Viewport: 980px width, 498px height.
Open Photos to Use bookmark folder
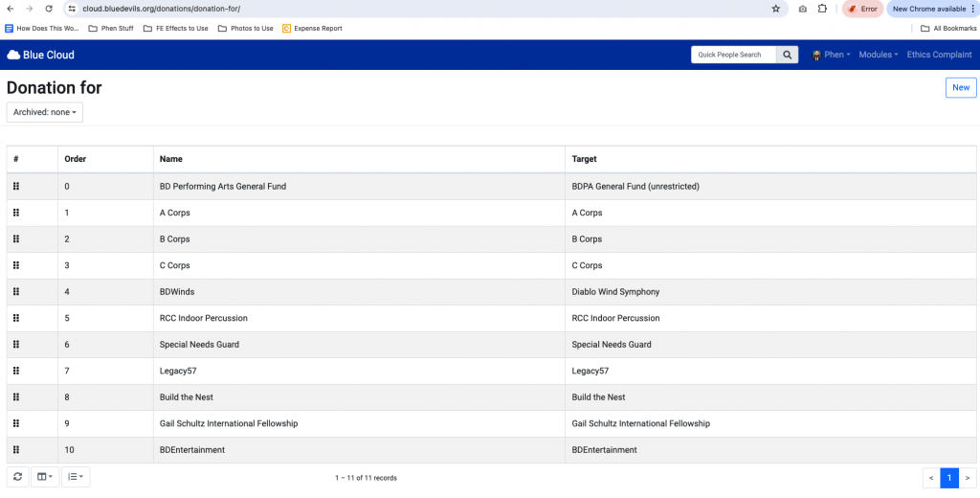click(x=246, y=28)
